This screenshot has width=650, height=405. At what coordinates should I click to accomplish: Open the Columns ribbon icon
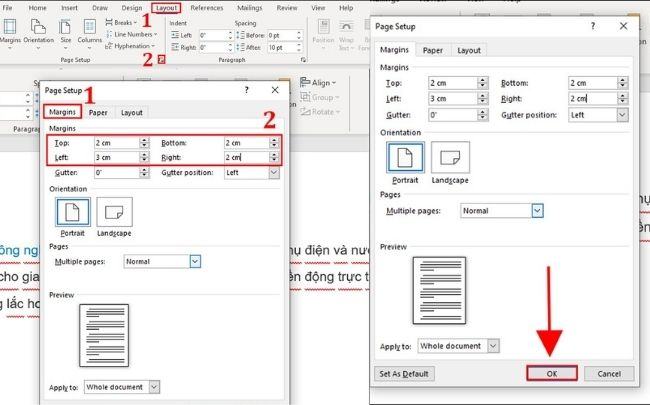90,32
